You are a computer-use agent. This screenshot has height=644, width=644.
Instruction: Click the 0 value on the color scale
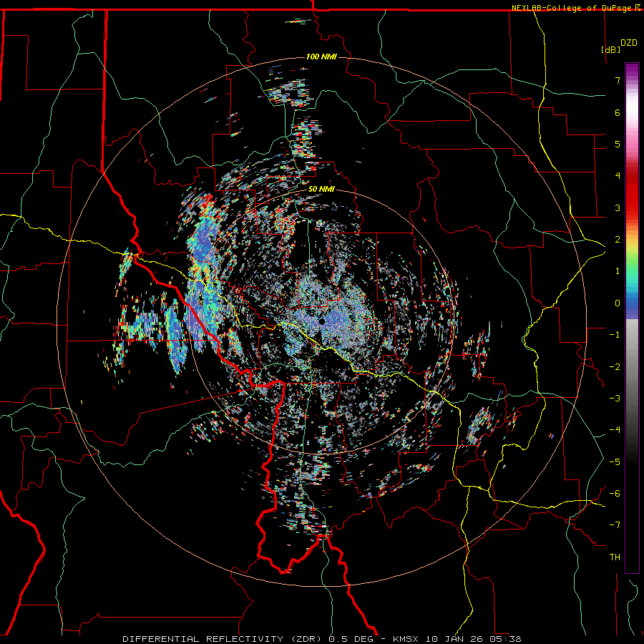618,303
